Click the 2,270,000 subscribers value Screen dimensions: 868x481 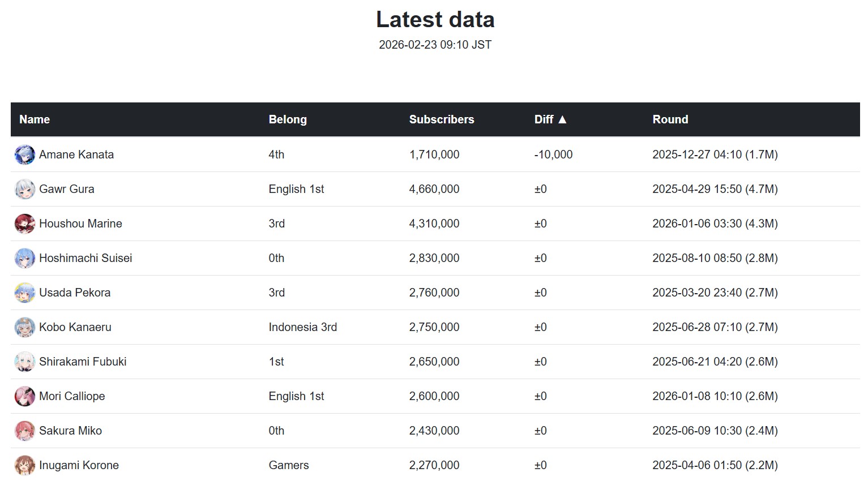434,465
